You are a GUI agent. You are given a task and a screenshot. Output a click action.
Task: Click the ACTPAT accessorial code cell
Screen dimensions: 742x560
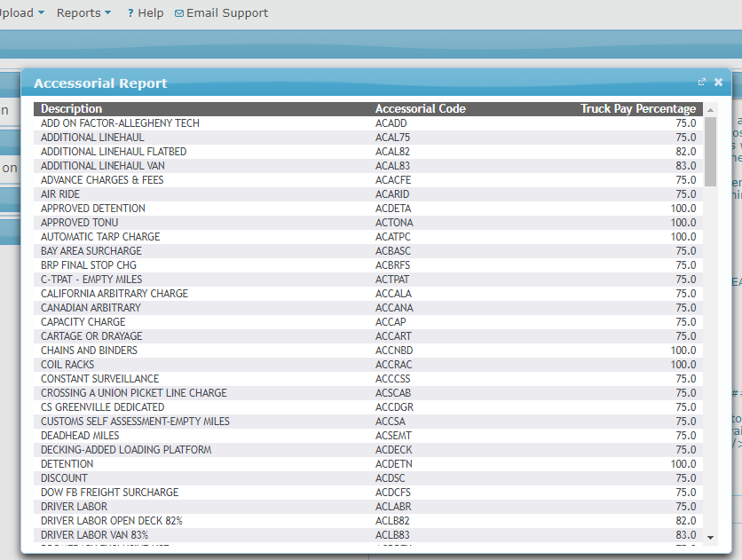pyautogui.click(x=392, y=280)
